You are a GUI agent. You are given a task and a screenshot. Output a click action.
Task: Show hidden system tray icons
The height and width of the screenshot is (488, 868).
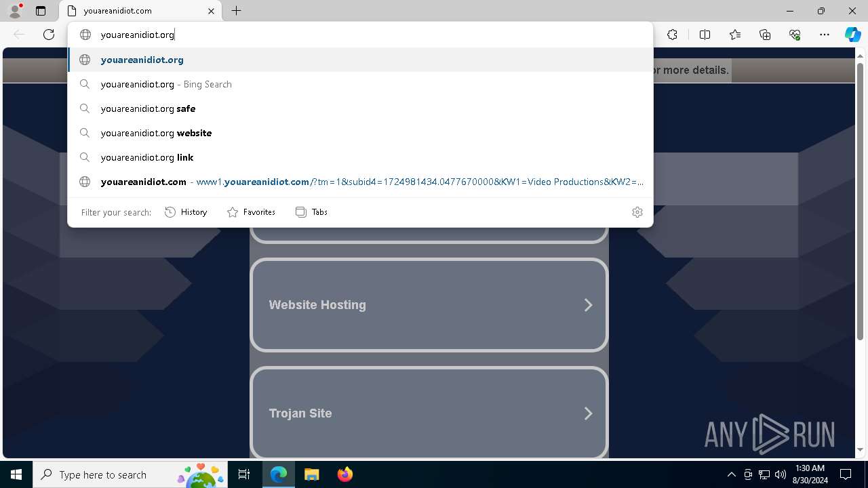coord(732,474)
